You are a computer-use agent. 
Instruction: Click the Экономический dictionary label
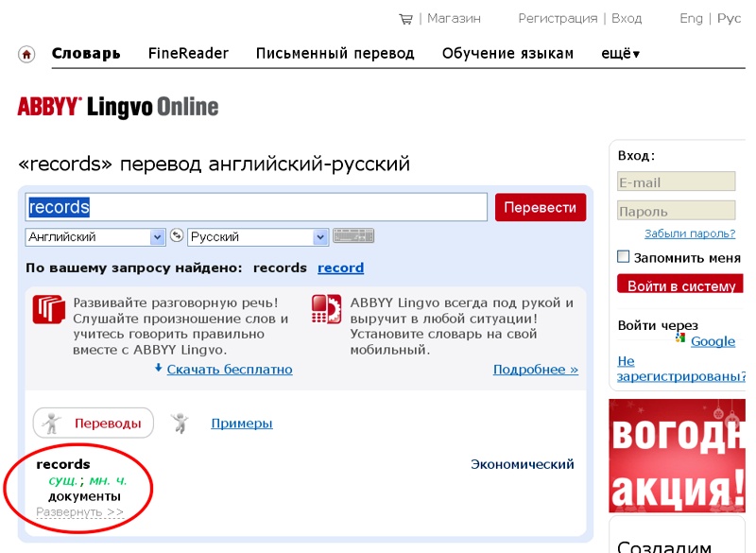[523, 464]
